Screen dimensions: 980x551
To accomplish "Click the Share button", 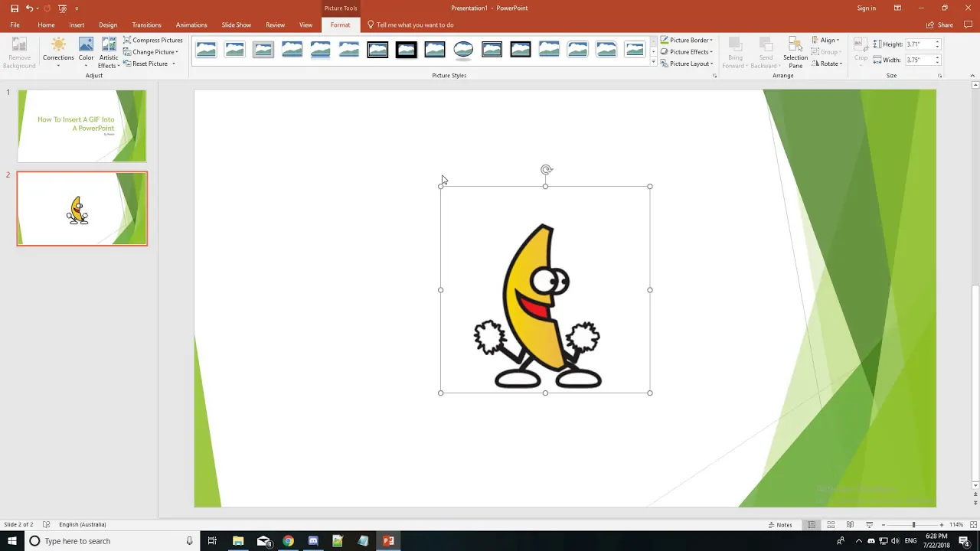I will [941, 24].
